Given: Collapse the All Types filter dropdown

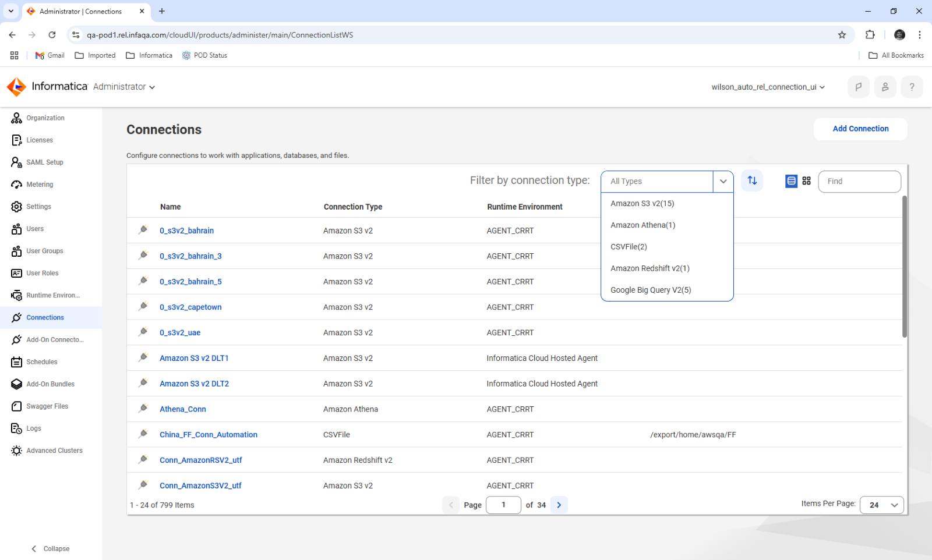Looking at the screenshot, I should tap(723, 181).
